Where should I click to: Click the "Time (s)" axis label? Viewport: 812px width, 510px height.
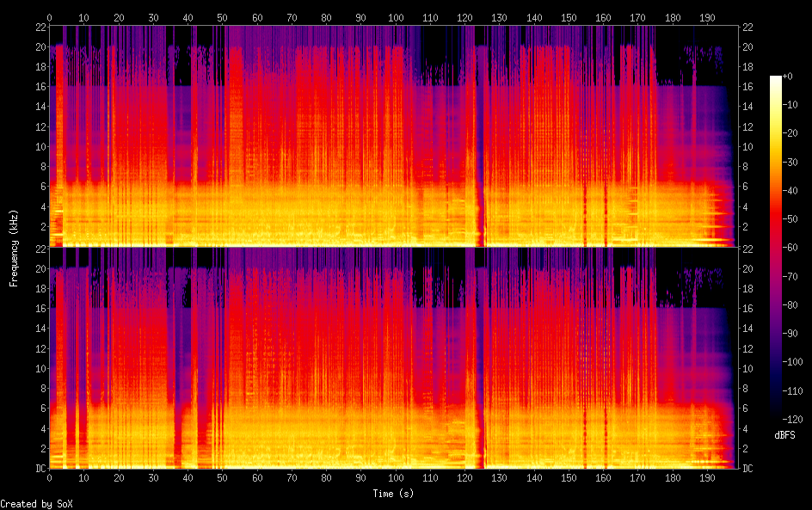395,494
